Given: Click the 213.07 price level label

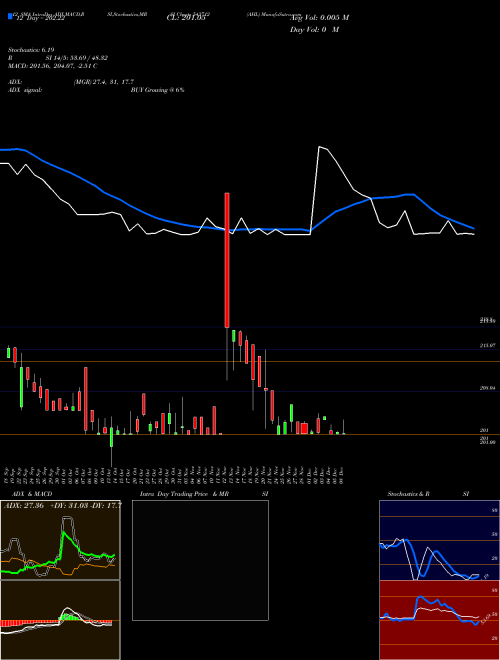Looking at the screenshot, I should point(488,345).
